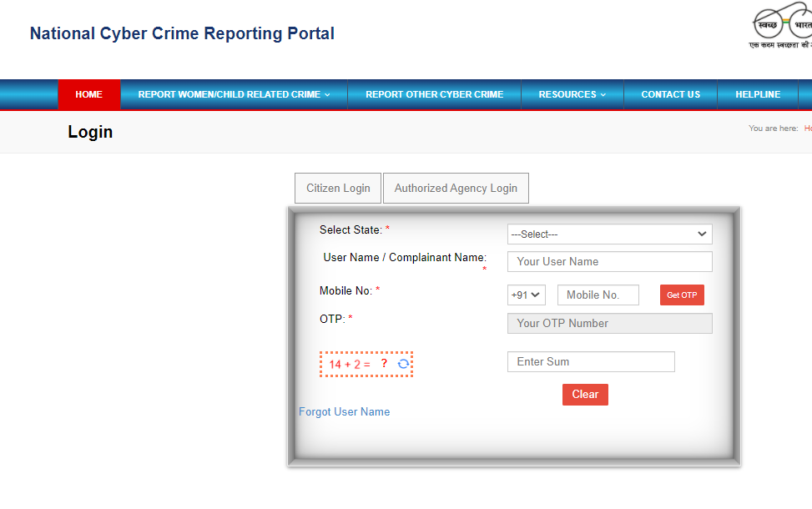Open the HOME navigation item
The image size is (812, 509).
tap(89, 95)
